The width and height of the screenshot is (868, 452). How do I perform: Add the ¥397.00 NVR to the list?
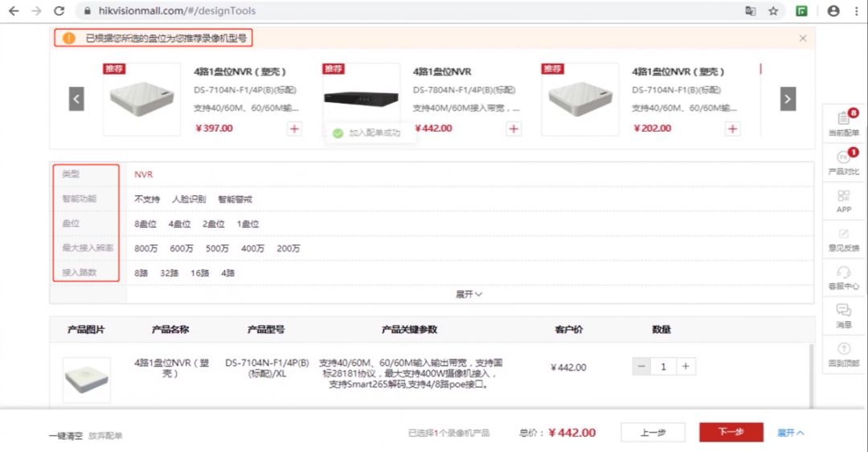coord(294,129)
